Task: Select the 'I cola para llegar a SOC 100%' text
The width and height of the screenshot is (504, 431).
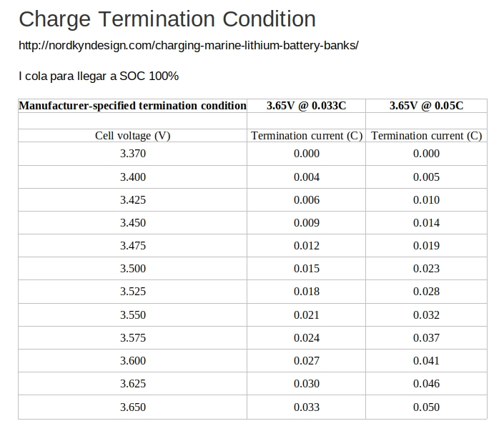Action: pyautogui.click(x=99, y=76)
